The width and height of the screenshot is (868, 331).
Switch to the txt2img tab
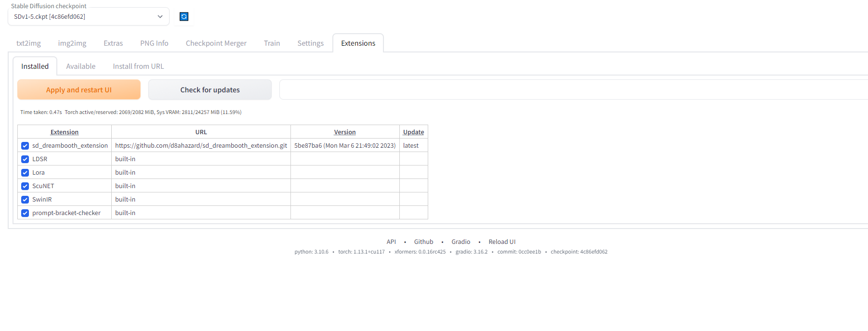(x=28, y=43)
